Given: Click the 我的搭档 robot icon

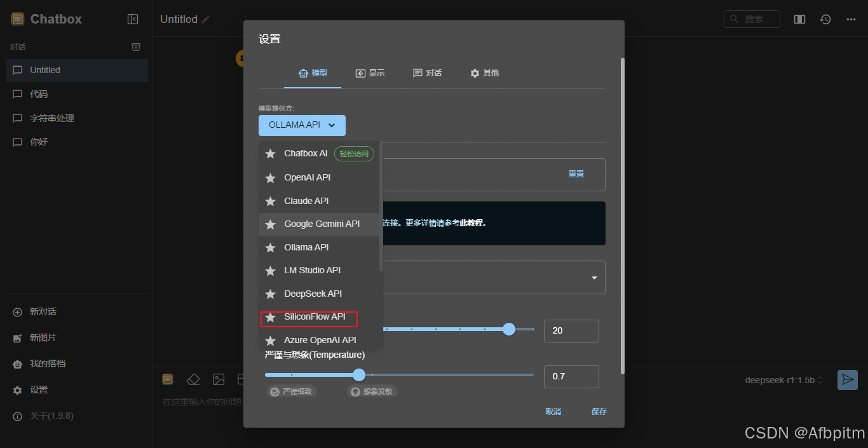Looking at the screenshot, I should point(18,364).
